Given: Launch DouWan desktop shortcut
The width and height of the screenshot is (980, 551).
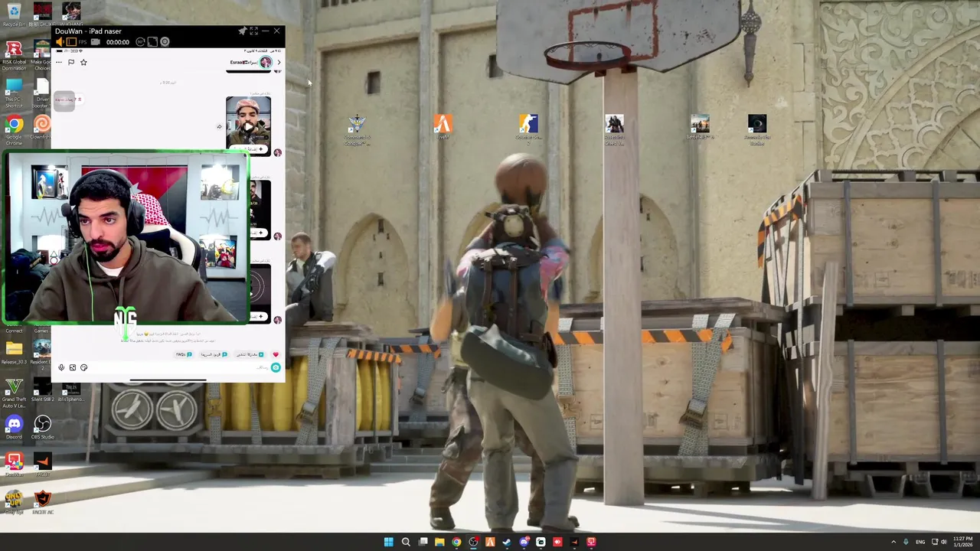Looking at the screenshot, I should click(14, 464).
